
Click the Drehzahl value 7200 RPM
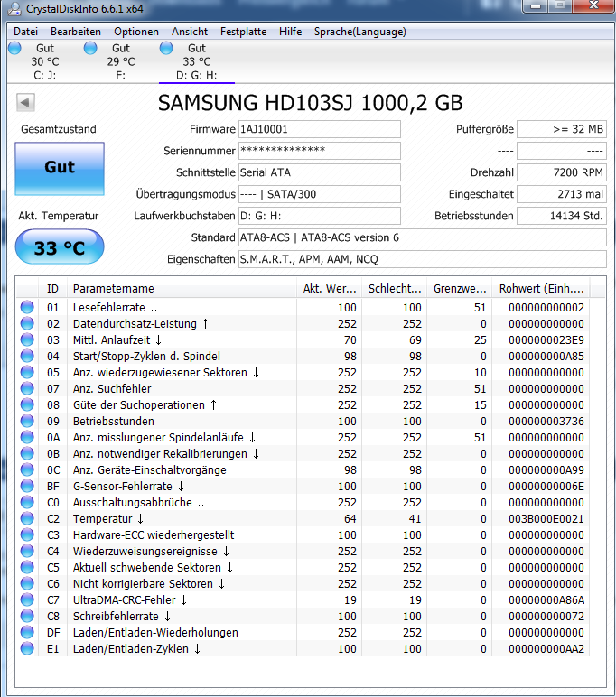pos(561,172)
